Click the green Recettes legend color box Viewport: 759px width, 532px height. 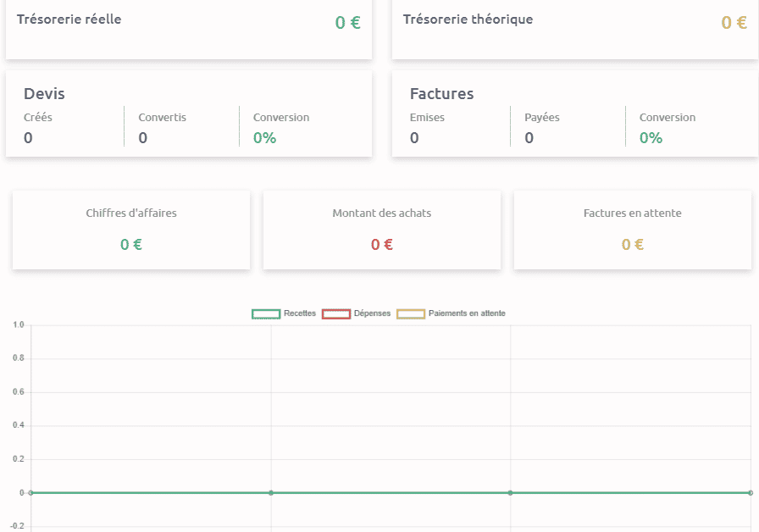point(266,314)
